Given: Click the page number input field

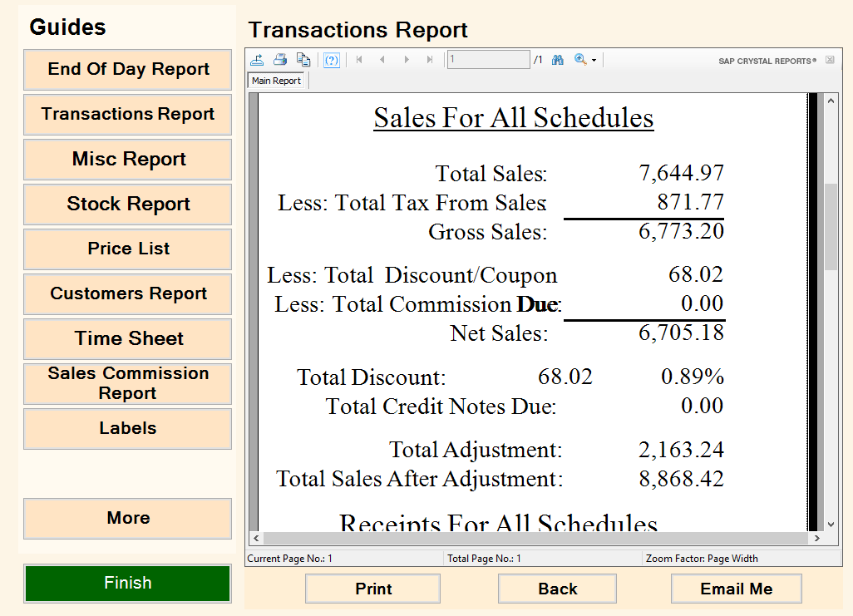Looking at the screenshot, I should [489, 60].
